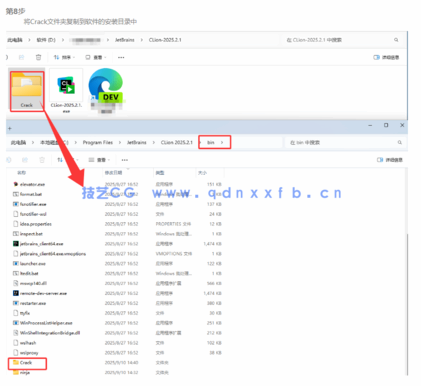Image resolution: width=421 pixels, height=386 pixels.
Task: Select the WinProcessListHelper.exe file icon
Action: point(15,323)
